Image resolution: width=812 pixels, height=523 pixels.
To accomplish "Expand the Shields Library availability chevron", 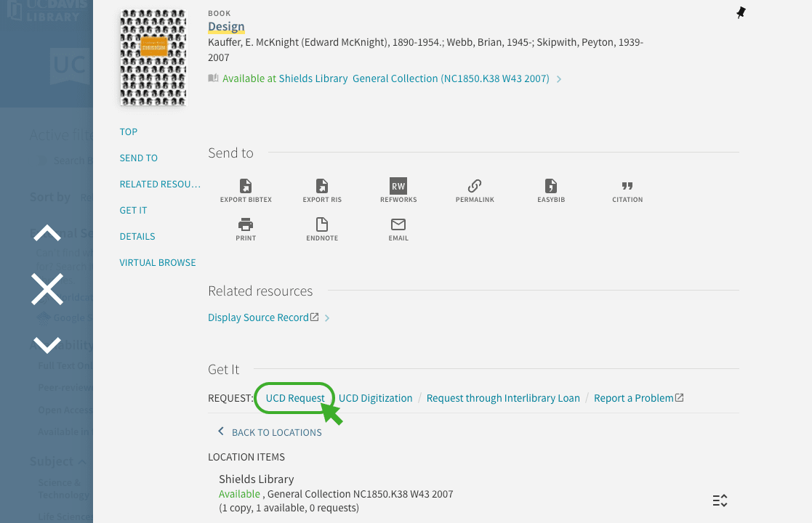I will 559,79.
